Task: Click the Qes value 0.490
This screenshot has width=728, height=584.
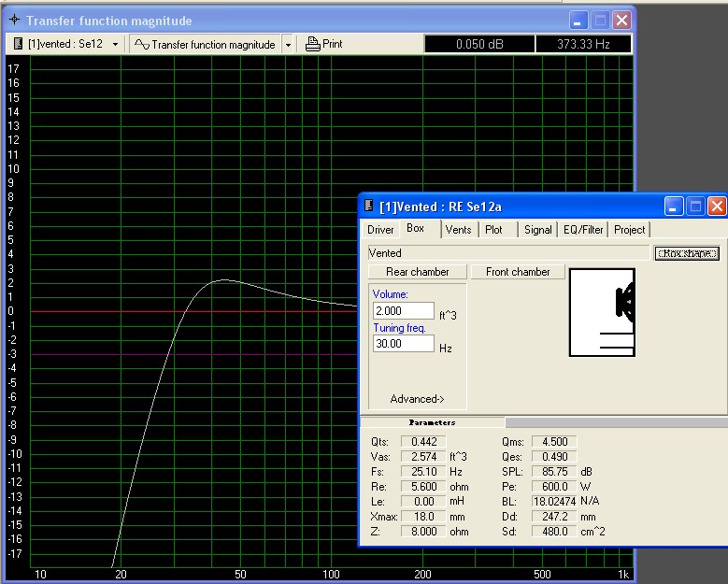Action: [555, 456]
